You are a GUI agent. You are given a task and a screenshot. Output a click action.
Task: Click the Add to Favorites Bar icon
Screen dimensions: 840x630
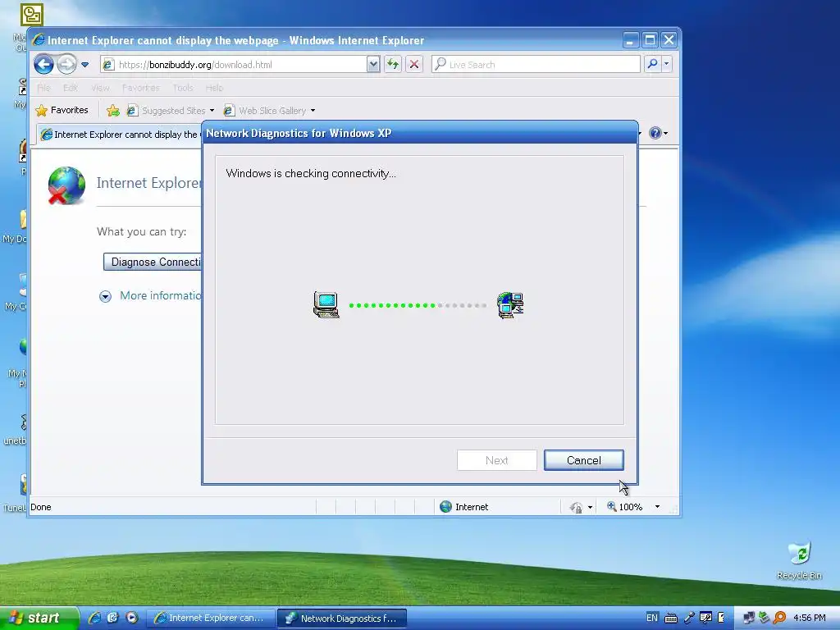113,111
